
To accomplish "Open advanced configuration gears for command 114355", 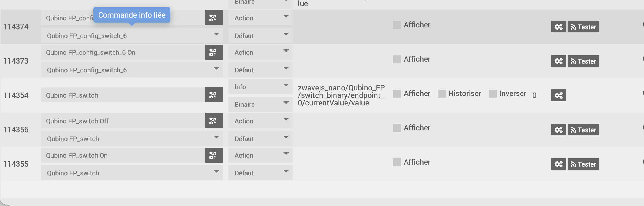I will (x=558, y=164).
